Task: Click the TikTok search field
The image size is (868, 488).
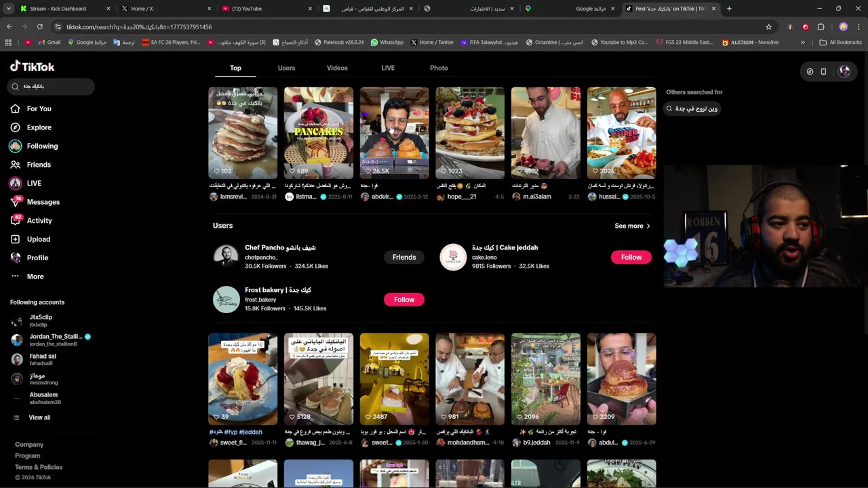Action: (x=51, y=86)
